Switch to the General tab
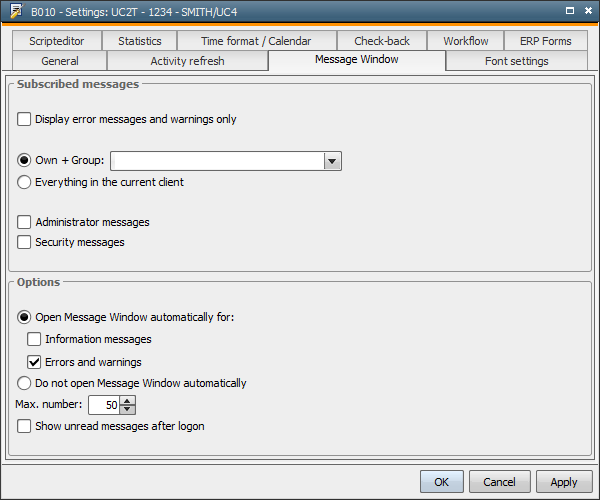The width and height of the screenshot is (600, 500). click(60, 61)
